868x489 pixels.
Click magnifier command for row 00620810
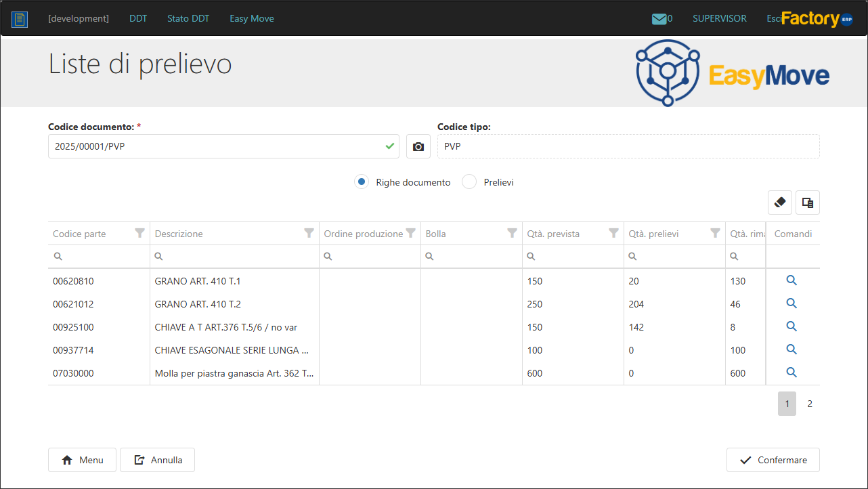(791, 280)
